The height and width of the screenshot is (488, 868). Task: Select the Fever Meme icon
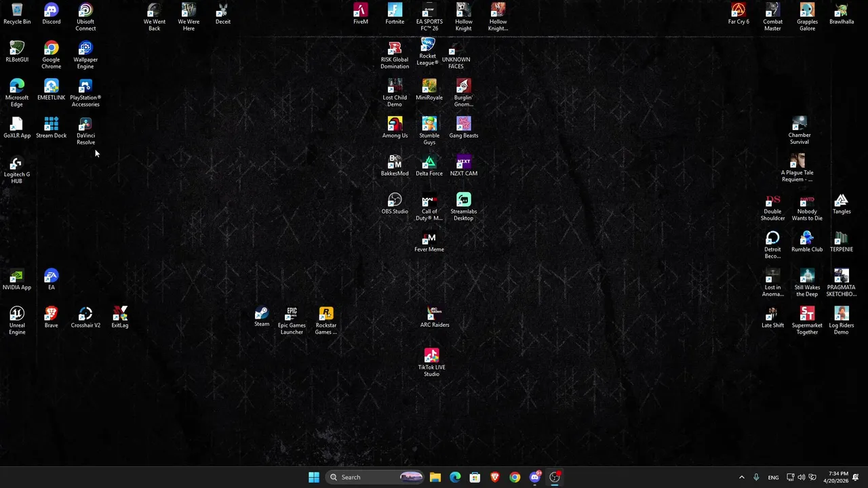click(x=429, y=241)
